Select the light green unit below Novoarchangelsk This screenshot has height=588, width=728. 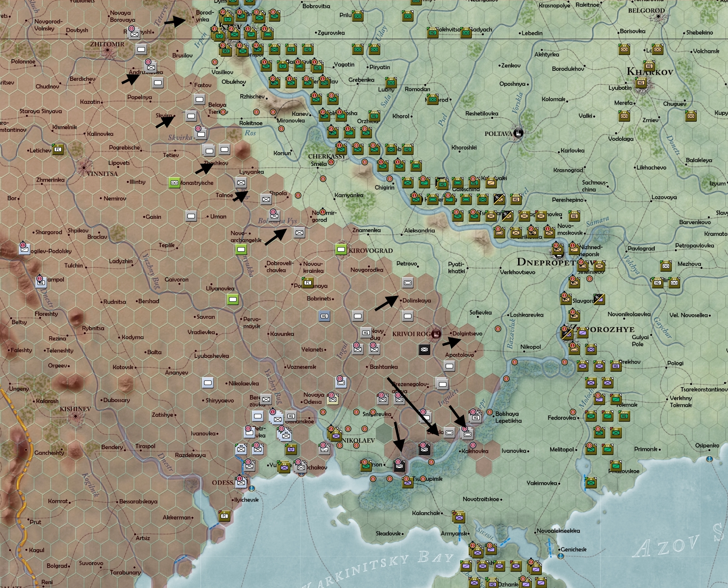241,250
